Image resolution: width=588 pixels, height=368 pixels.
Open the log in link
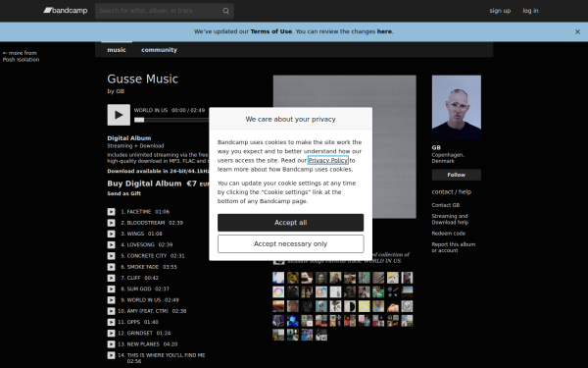tap(530, 11)
